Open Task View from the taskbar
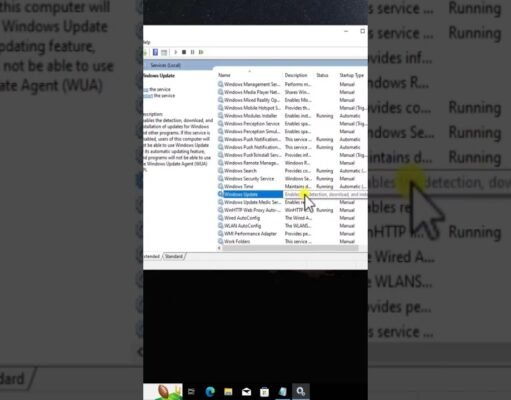The width and height of the screenshot is (511, 400). [x=191, y=392]
